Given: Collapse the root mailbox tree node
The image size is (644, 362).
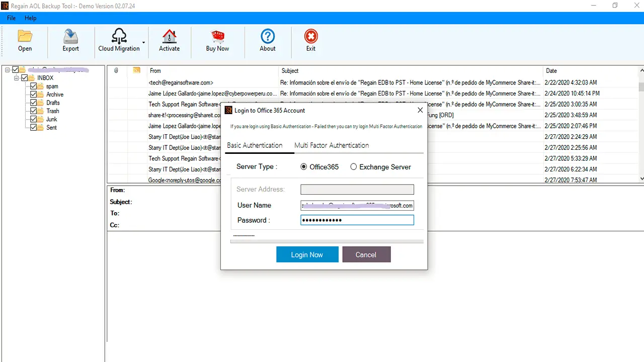Looking at the screenshot, I should (8, 70).
